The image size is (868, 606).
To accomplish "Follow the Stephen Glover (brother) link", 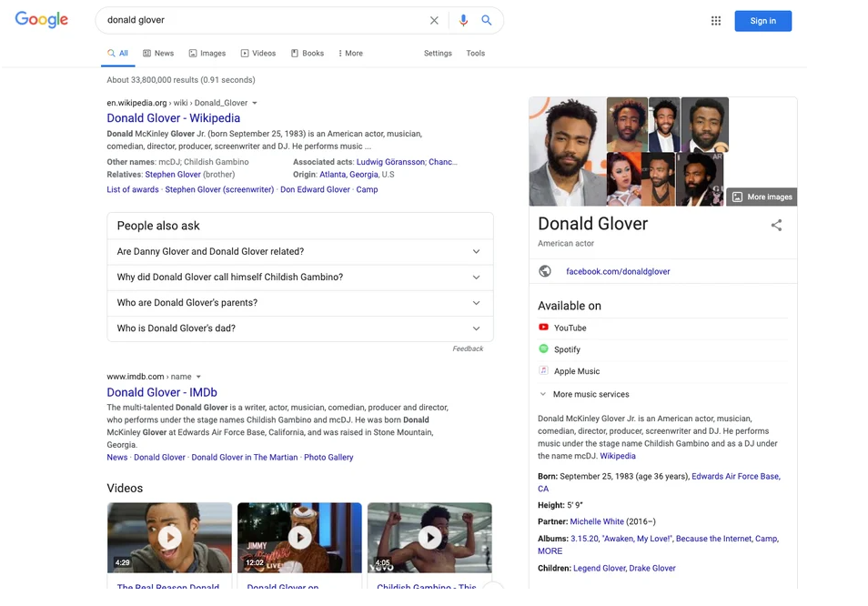I will (x=173, y=175).
